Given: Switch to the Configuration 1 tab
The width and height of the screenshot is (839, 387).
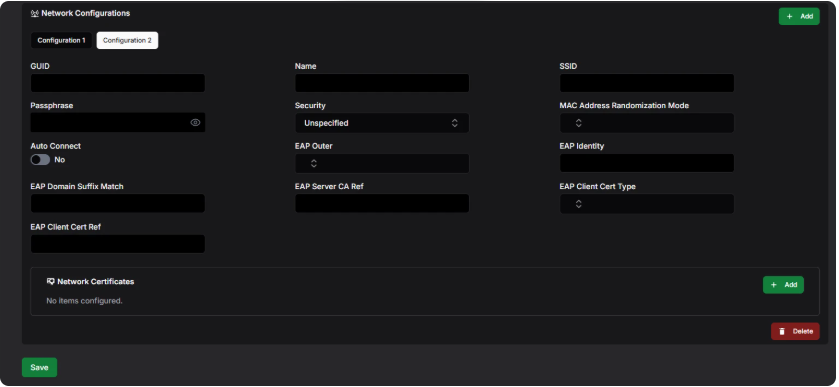Looking at the screenshot, I should click(62, 41).
